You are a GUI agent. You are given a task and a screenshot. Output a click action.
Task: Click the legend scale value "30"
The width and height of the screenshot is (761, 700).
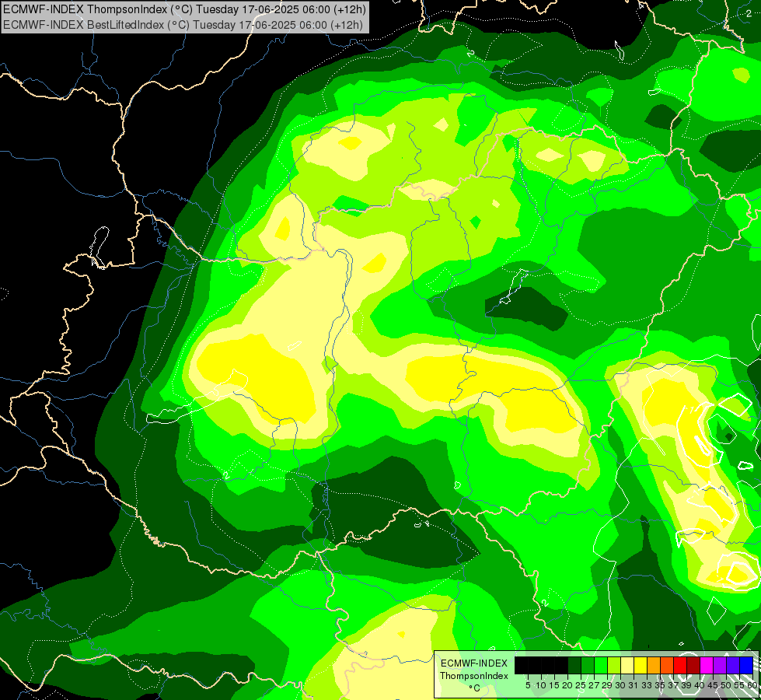pyautogui.click(x=620, y=685)
